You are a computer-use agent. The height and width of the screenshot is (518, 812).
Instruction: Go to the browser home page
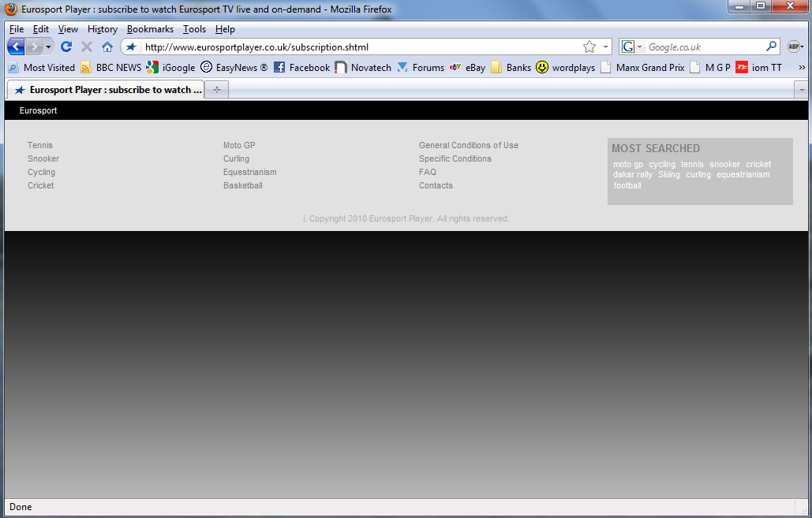pyautogui.click(x=107, y=47)
